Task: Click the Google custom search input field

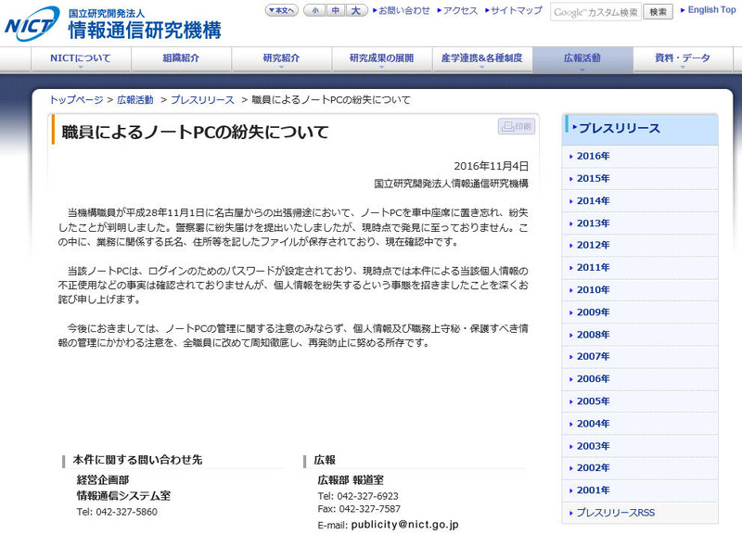Action: point(595,12)
